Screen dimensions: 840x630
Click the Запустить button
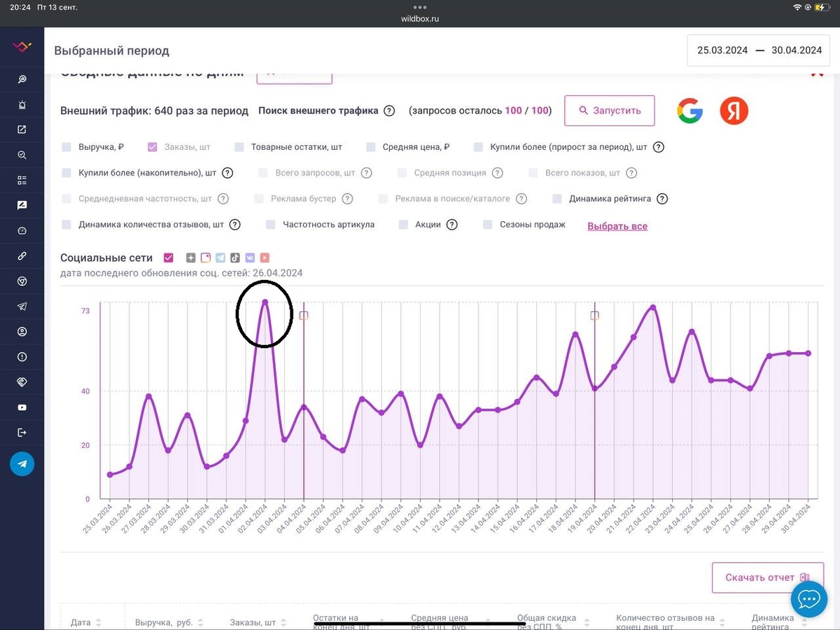tap(610, 111)
